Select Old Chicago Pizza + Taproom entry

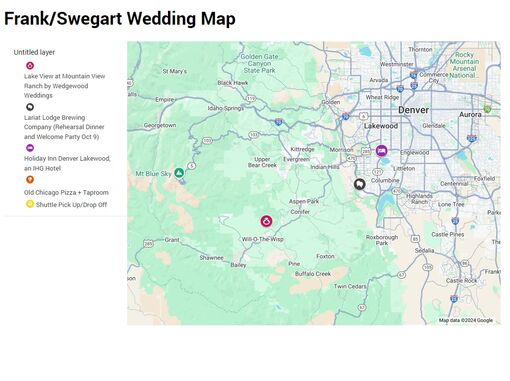(x=66, y=192)
